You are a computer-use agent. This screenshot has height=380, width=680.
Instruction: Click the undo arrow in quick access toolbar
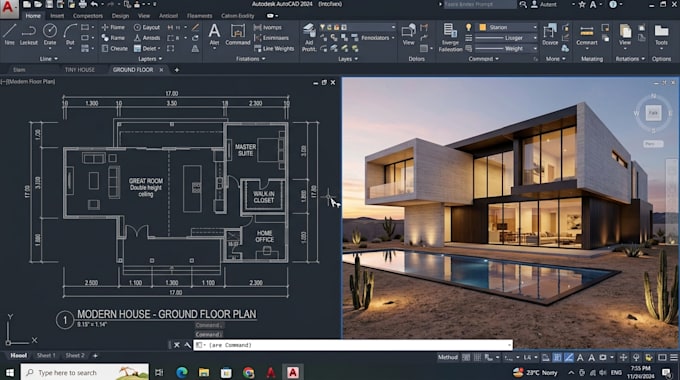coord(94,4)
